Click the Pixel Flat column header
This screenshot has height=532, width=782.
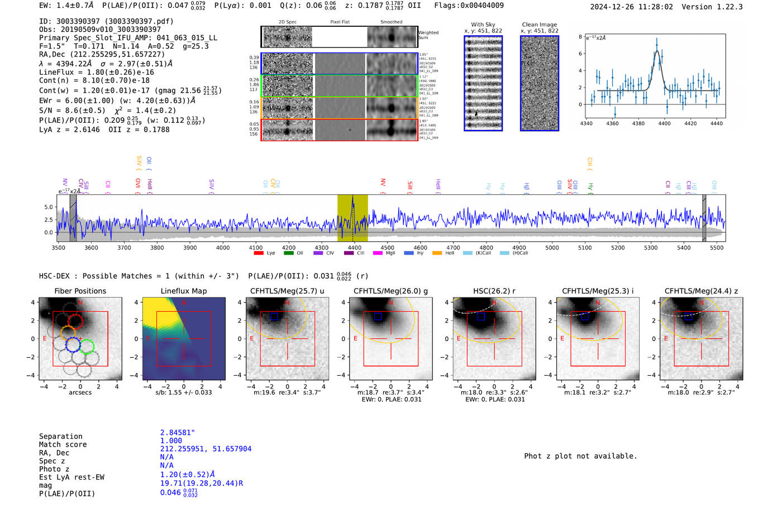pyautogui.click(x=340, y=22)
